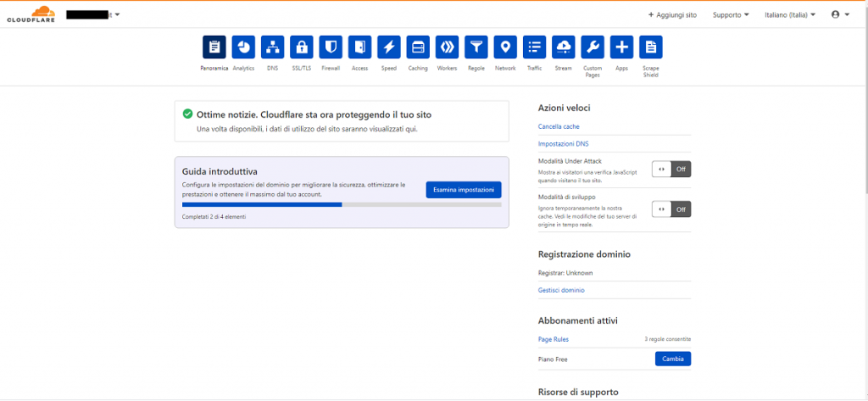Toggle Modalità Under Attack switch
This screenshot has height=401, width=868.
pos(671,169)
